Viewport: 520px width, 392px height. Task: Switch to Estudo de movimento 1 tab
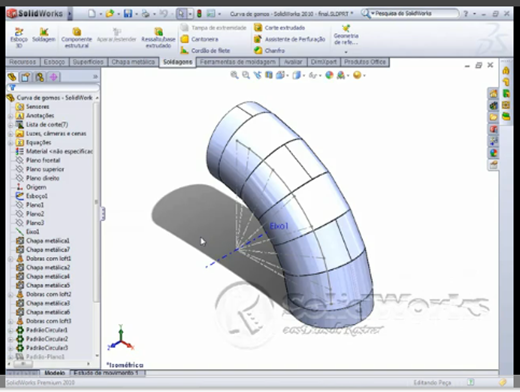click(x=106, y=373)
